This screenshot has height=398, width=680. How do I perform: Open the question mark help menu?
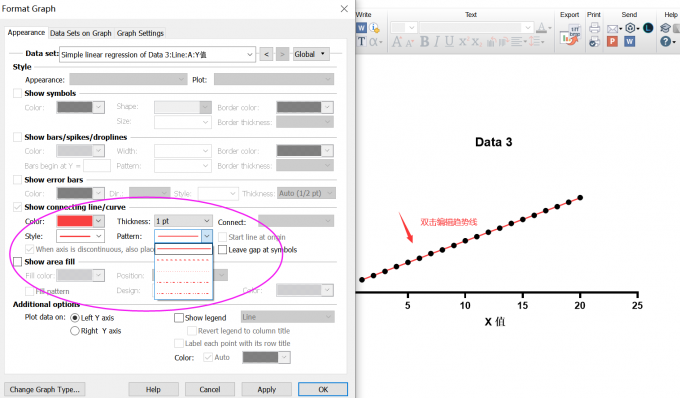click(x=666, y=42)
